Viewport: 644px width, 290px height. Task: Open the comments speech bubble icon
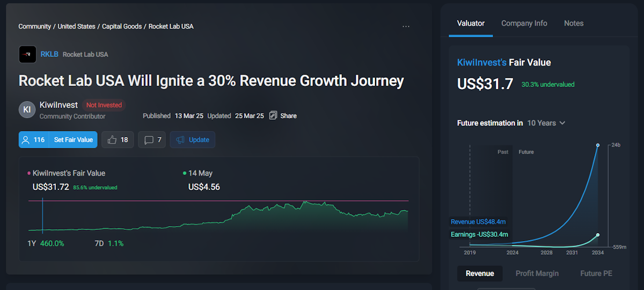pos(149,140)
